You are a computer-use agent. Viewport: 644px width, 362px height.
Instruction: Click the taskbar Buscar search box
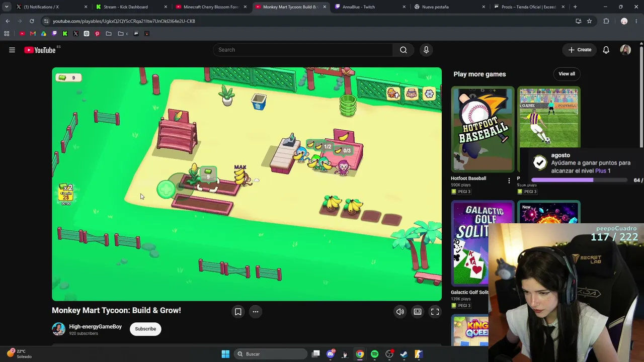coord(271,354)
